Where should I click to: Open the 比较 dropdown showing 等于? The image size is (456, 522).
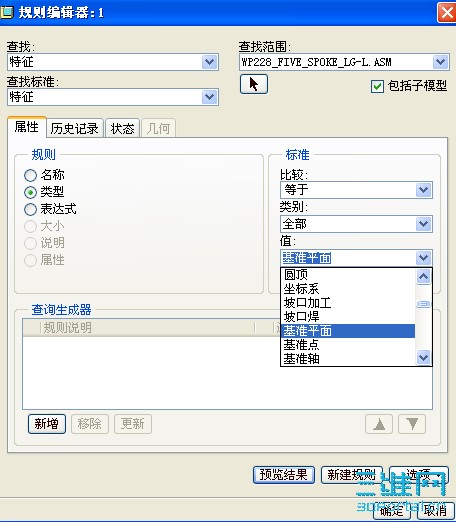(356, 190)
